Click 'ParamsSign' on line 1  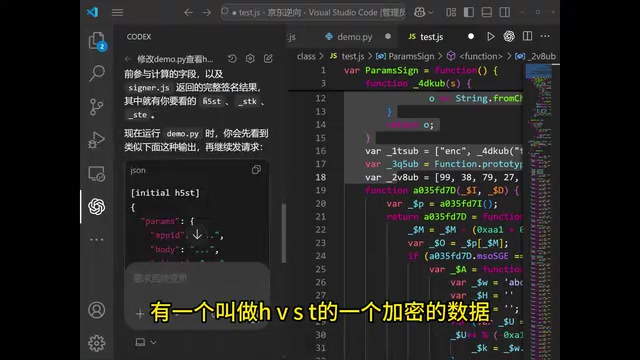click(391, 70)
